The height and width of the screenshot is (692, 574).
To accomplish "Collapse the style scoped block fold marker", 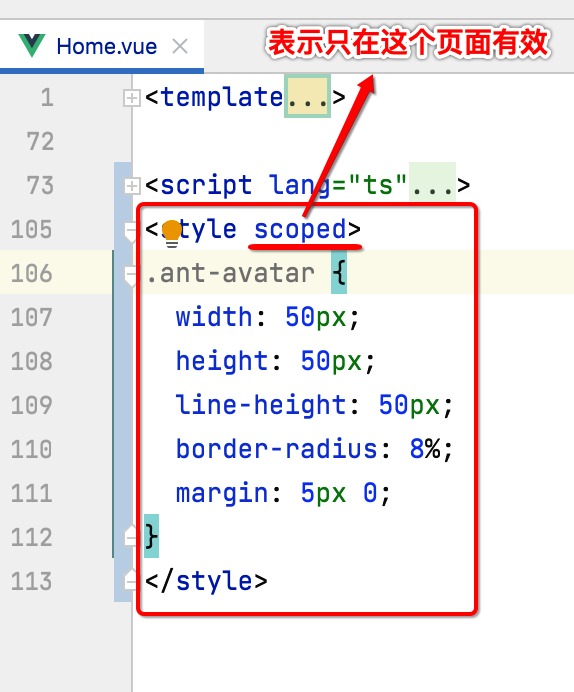I will 131,232.
